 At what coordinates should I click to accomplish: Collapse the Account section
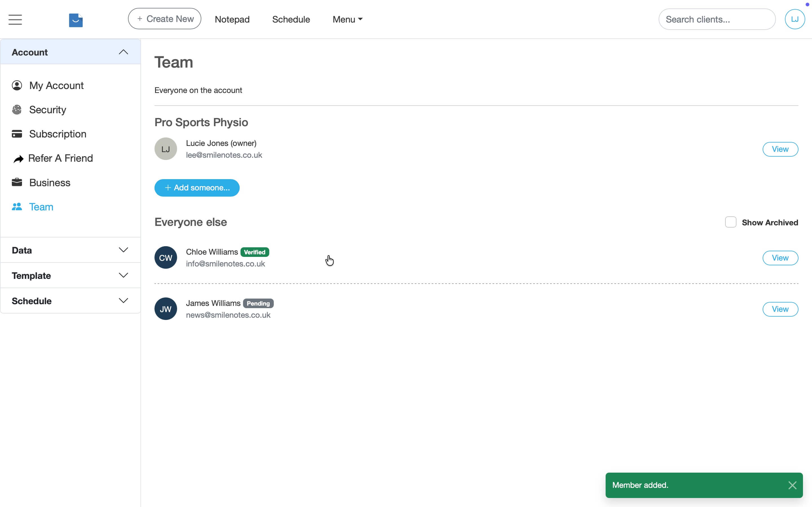pyautogui.click(x=123, y=52)
